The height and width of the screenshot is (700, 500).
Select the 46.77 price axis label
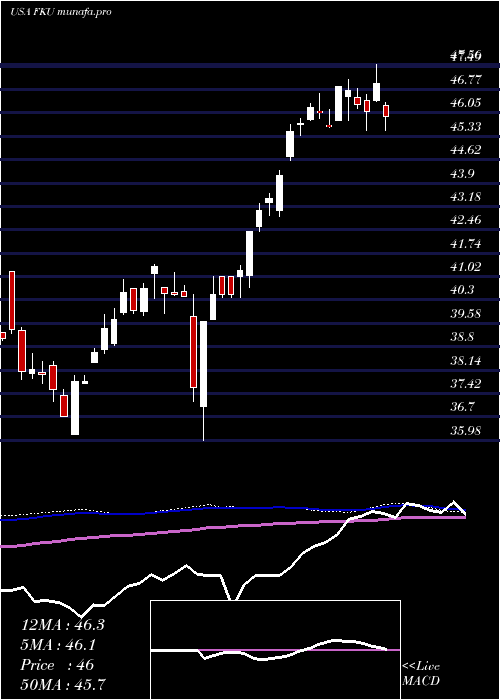pyautogui.click(x=466, y=80)
